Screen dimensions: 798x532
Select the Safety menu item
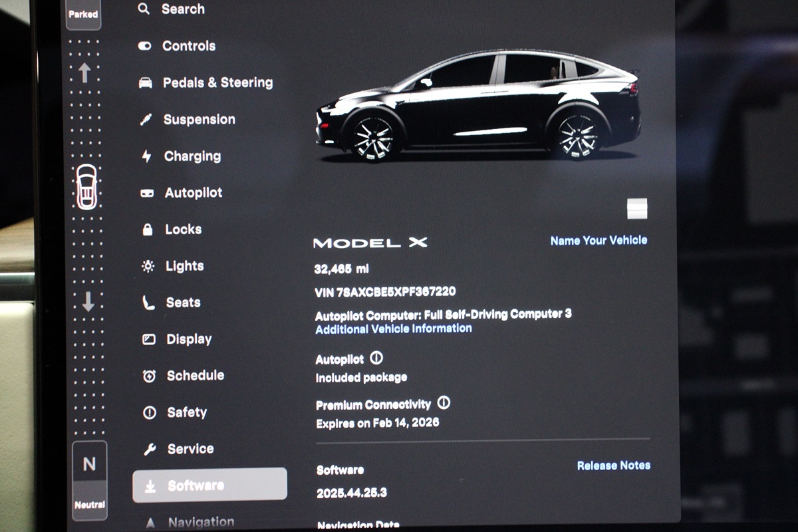(x=187, y=412)
